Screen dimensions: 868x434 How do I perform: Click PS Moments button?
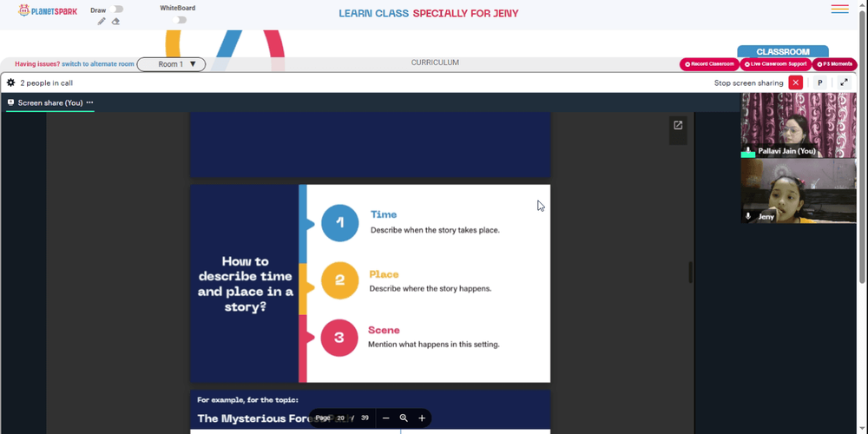click(834, 64)
